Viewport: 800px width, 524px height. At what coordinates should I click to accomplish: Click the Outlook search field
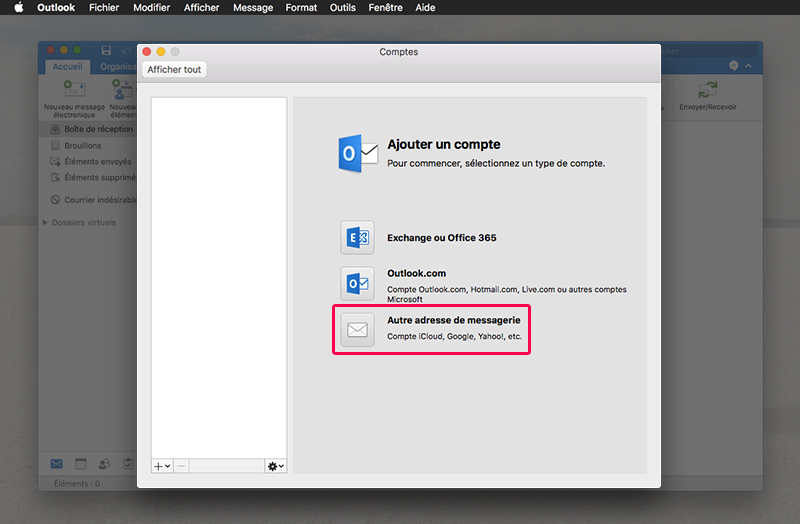coord(709,51)
